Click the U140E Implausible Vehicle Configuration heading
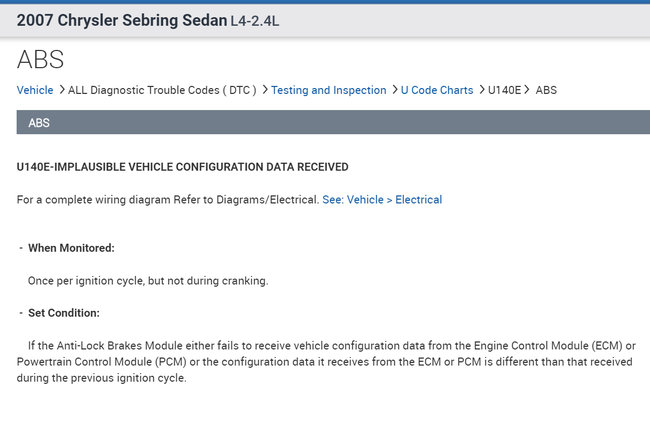The height and width of the screenshot is (430, 650). pos(182,166)
